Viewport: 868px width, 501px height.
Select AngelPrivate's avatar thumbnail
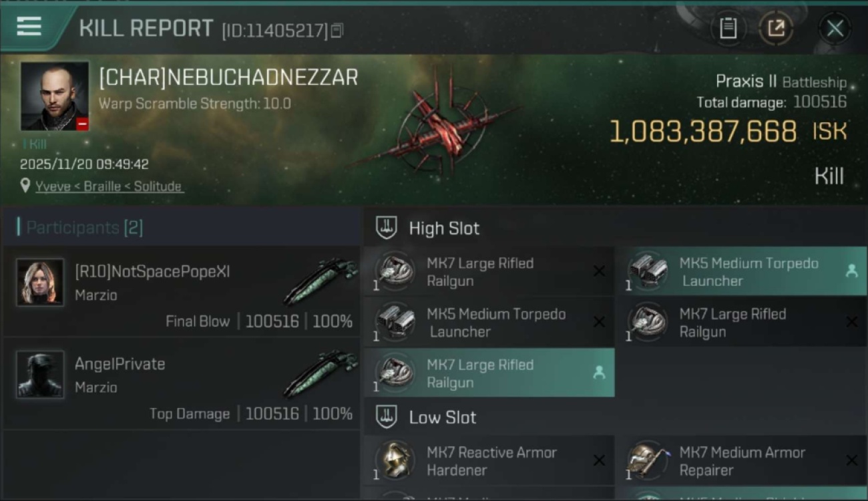click(x=40, y=375)
